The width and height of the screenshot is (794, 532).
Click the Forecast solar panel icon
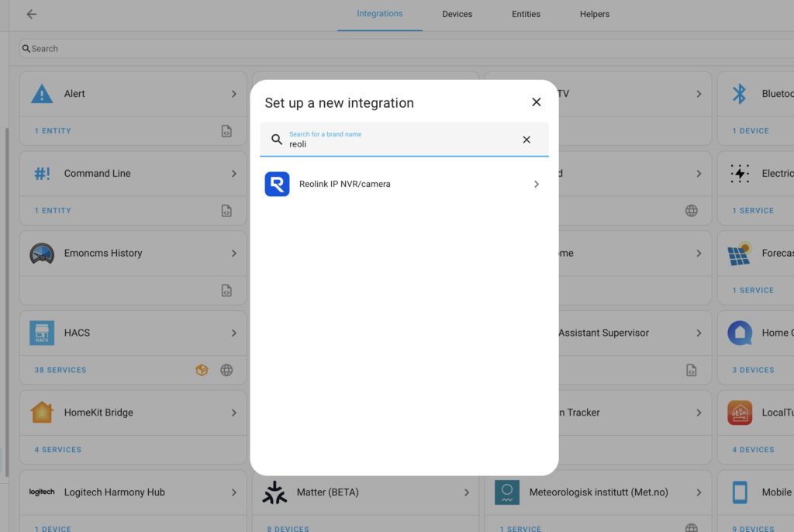coord(739,254)
